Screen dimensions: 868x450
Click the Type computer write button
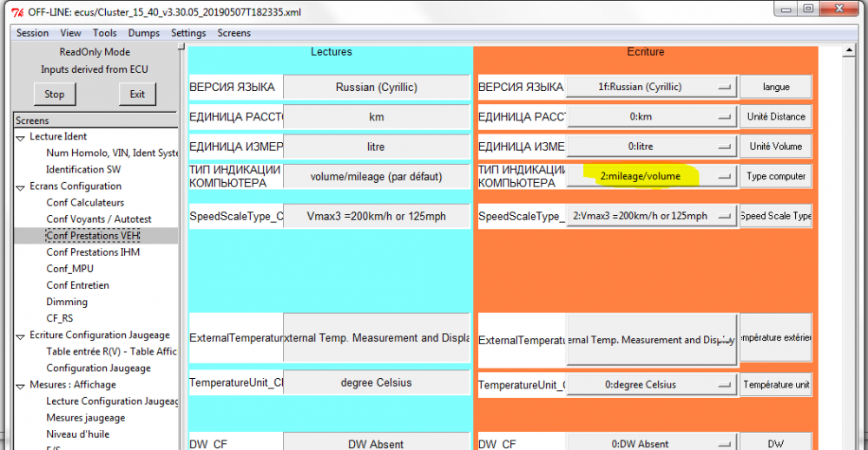click(775, 176)
